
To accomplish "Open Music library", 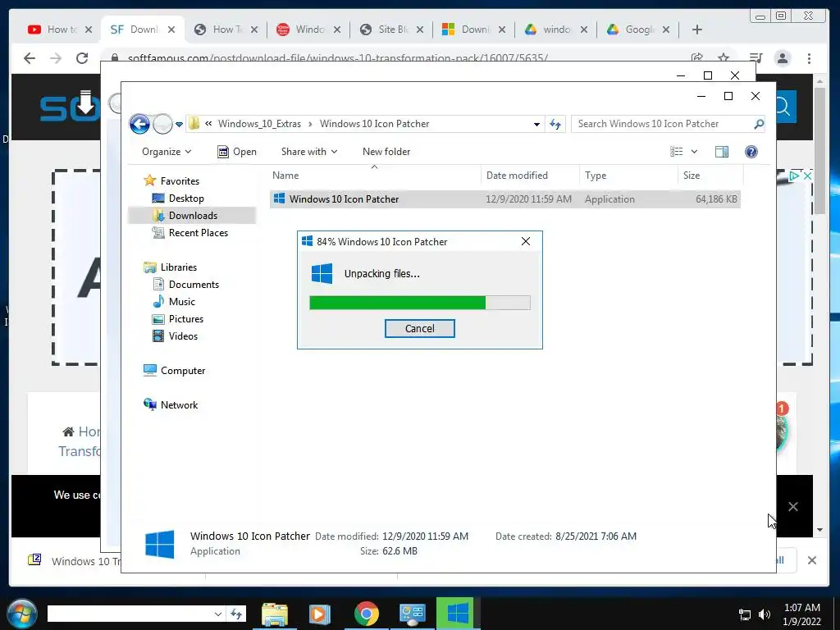I will (181, 302).
